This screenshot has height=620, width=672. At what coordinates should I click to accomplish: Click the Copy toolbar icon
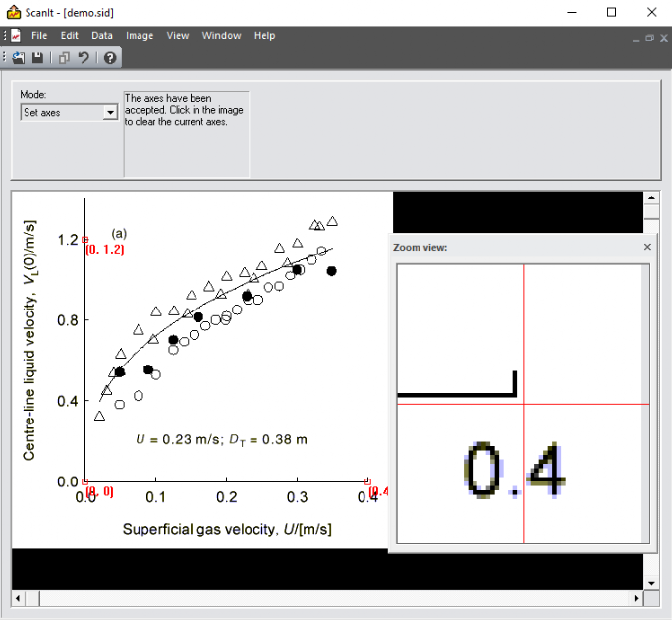tap(64, 57)
